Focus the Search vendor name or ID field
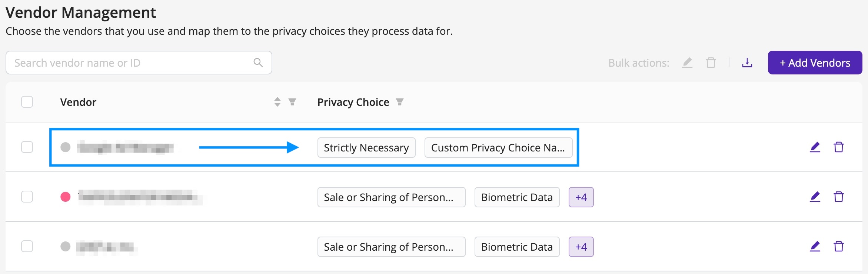Viewport: 868px width, 274px height. [139, 63]
